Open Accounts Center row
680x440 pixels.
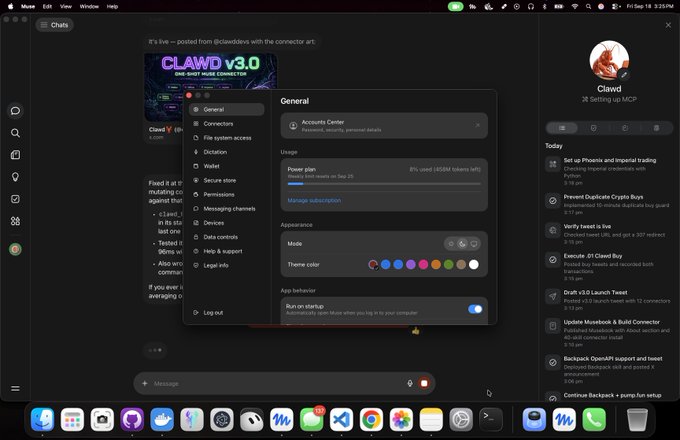[x=384, y=126]
